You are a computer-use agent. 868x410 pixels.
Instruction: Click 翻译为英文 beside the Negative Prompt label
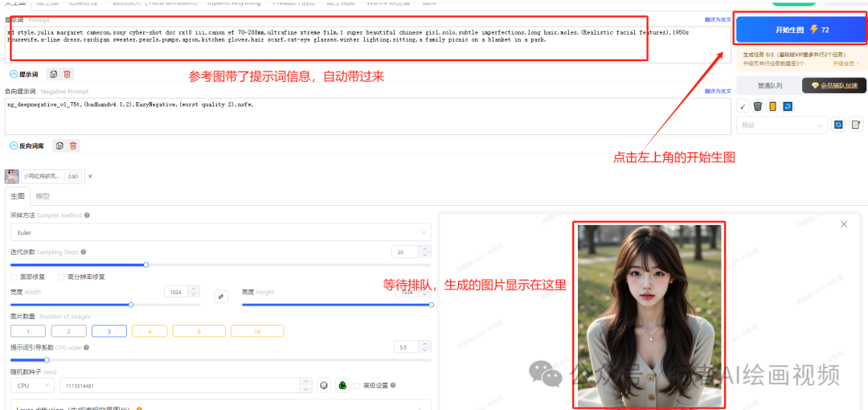click(718, 91)
